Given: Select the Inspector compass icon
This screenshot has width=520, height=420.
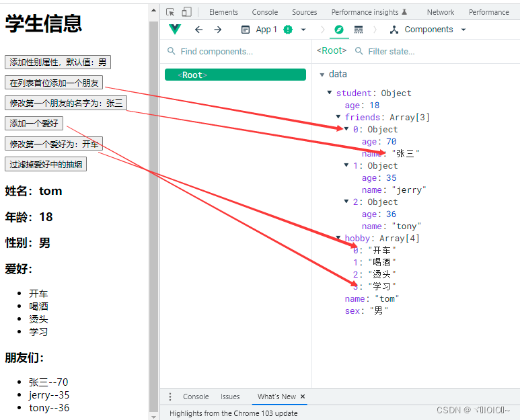Looking at the screenshot, I should 339,30.
